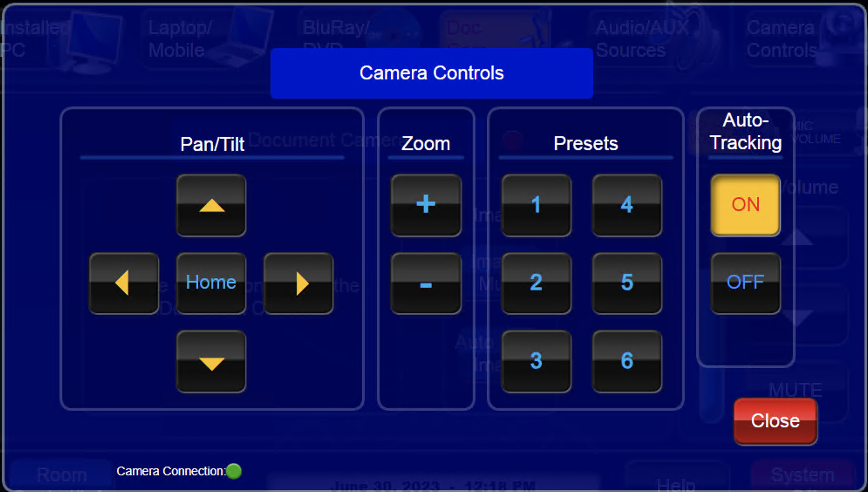Select camera Preset 2
Image resolution: width=868 pixels, height=492 pixels.
pos(535,282)
